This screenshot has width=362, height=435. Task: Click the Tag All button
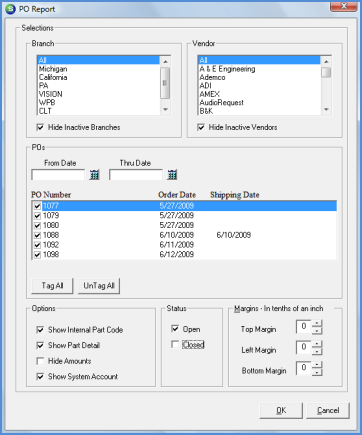click(52, 286)
